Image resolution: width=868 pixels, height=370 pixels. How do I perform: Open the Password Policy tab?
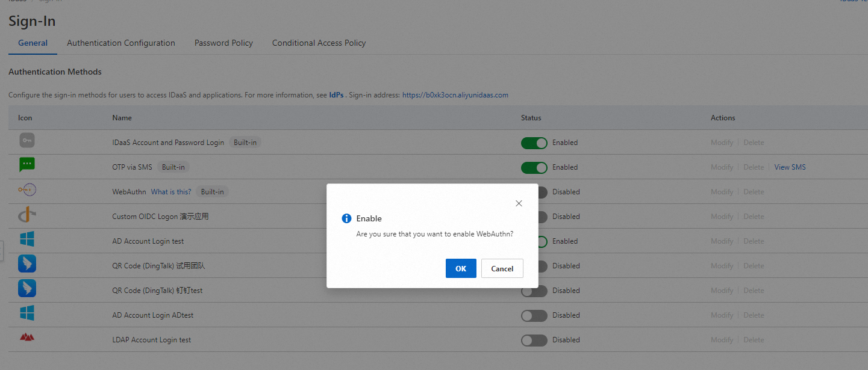[223, 43]
